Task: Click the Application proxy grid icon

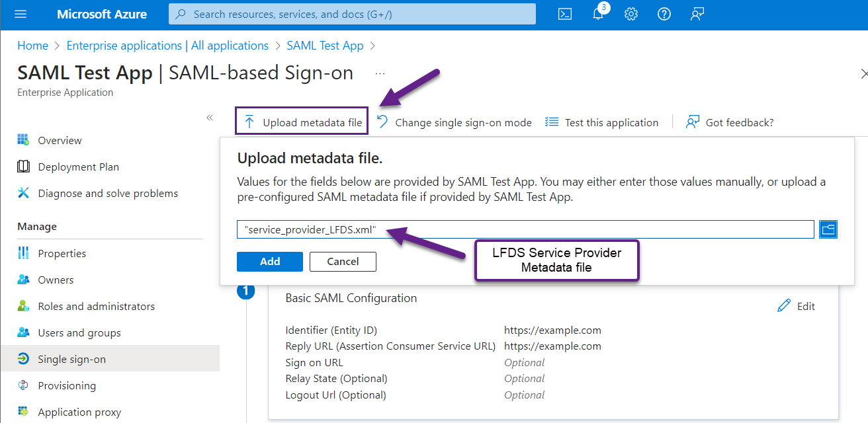Action: point(23,411)
